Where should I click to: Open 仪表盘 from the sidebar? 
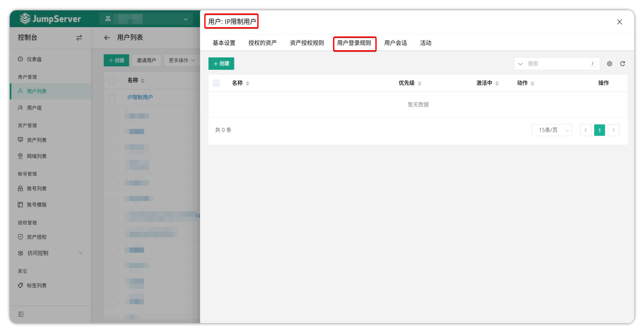point(34,59)
